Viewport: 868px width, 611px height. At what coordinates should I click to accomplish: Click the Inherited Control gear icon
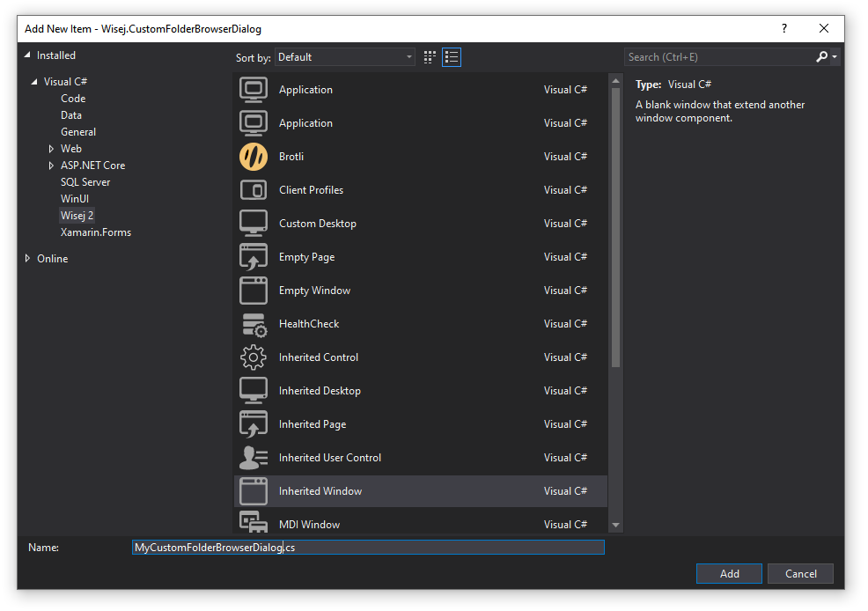click(254, 357)
